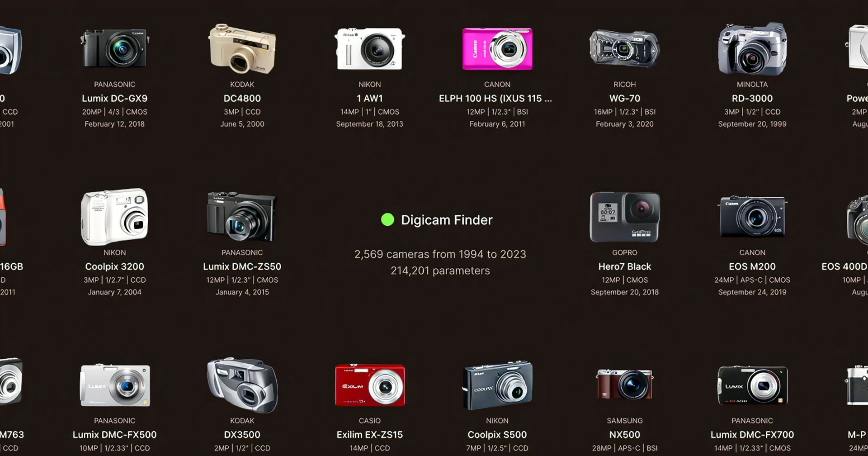Click the GoPro Hero7 Black camera image
The width and height of the screenshot is (868, 456).
(x=625, y=217)
